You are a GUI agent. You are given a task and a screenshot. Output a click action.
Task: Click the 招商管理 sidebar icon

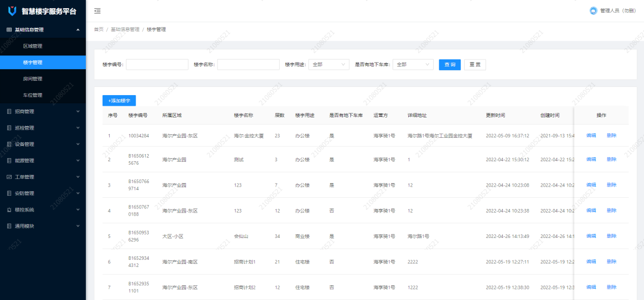tap(9, 111)
